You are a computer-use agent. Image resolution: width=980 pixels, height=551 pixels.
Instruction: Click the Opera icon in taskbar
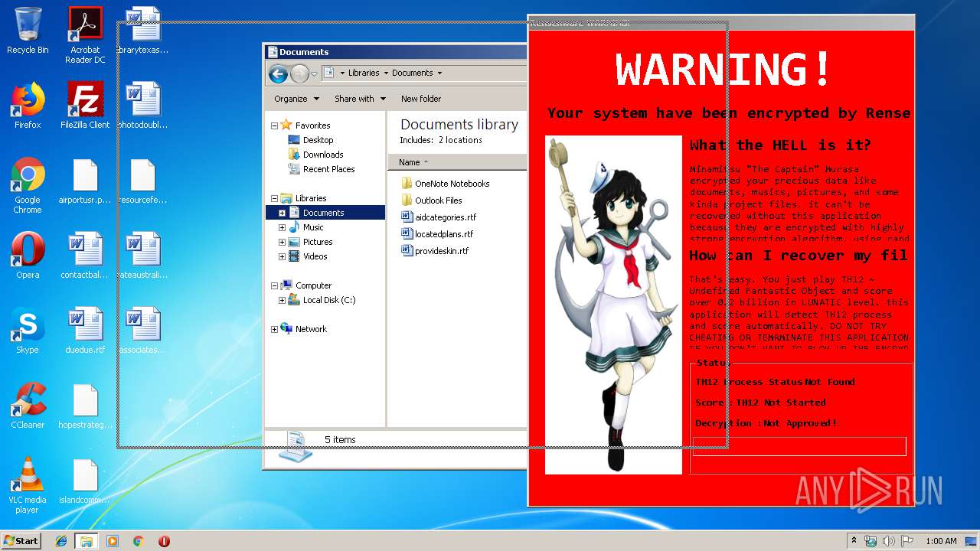164,541
